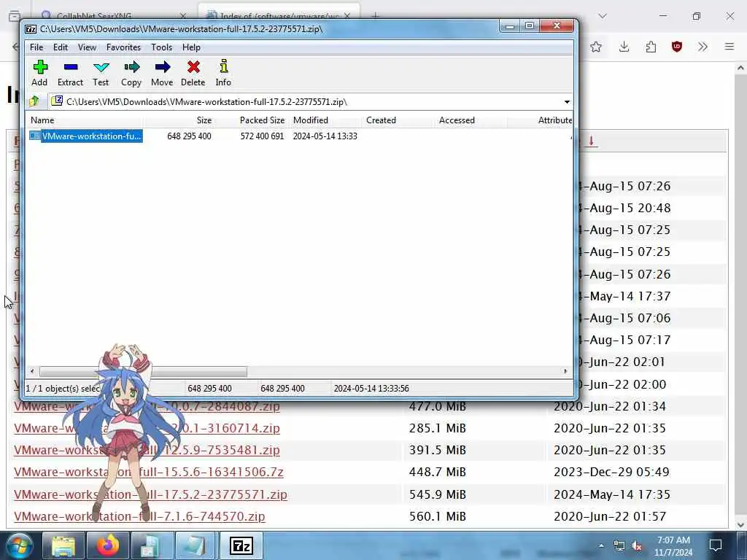Sort file list by Packed Size column
Screen dimensions: 747x560
(x=252, y=120)
